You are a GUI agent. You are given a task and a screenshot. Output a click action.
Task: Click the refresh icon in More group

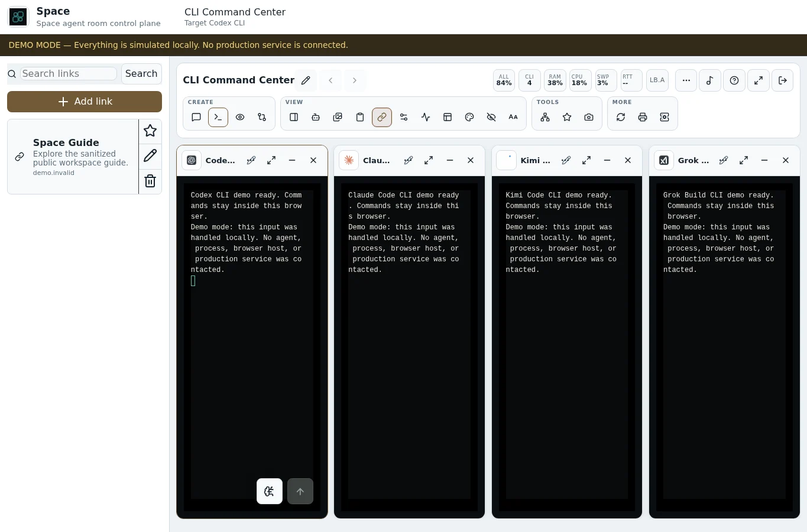pyautogui.click(x=621, y=117)
